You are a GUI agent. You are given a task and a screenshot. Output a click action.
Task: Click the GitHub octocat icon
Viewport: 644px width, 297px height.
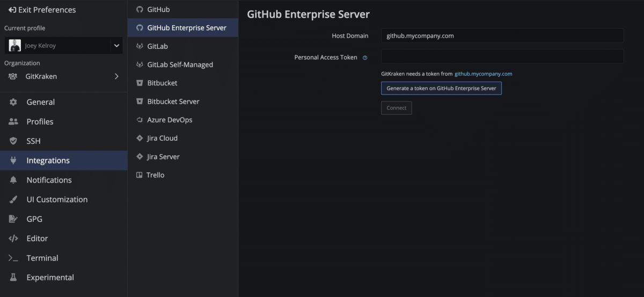pyautogui.click(x=140, y=9)
